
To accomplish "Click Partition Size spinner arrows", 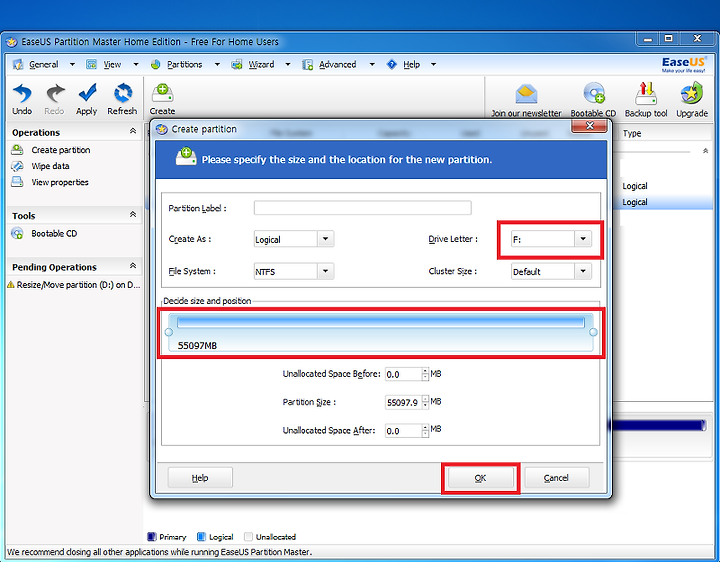I will 425,402.
